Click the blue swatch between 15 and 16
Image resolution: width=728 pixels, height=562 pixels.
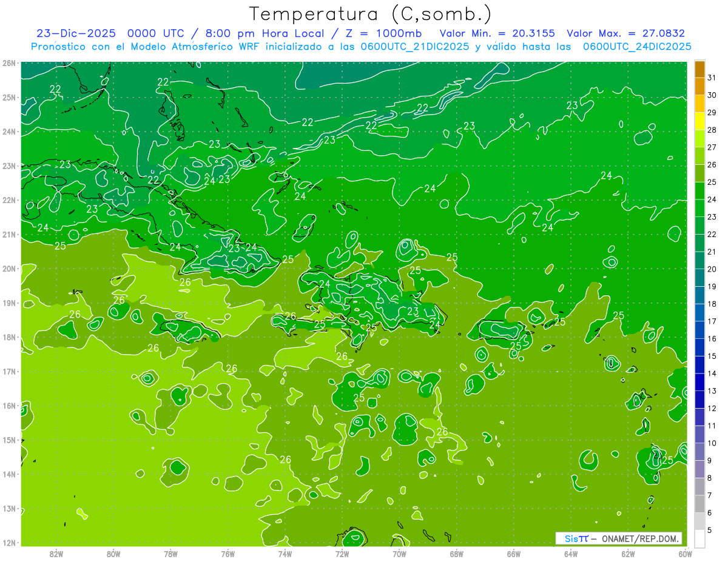point(700,348)
